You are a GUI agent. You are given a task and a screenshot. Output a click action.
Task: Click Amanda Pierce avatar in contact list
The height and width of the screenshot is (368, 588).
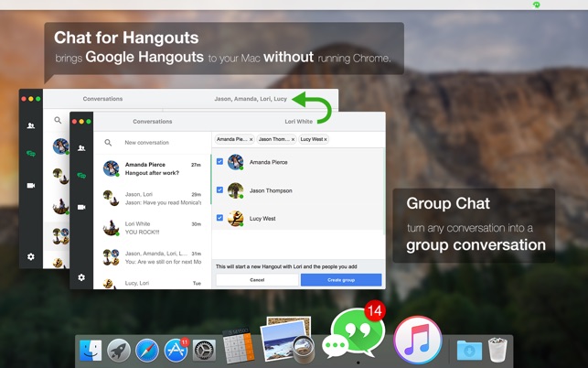(236, 162)
